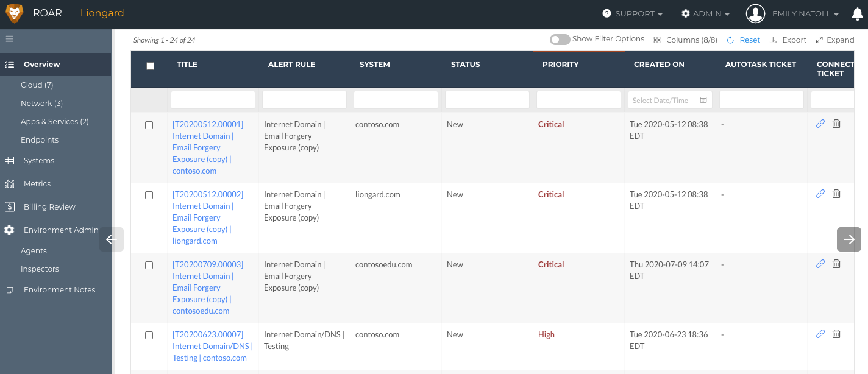Open the calendar icon in Created On filter
The height and width of the screenshot is (374, 868).
[703, 100]
